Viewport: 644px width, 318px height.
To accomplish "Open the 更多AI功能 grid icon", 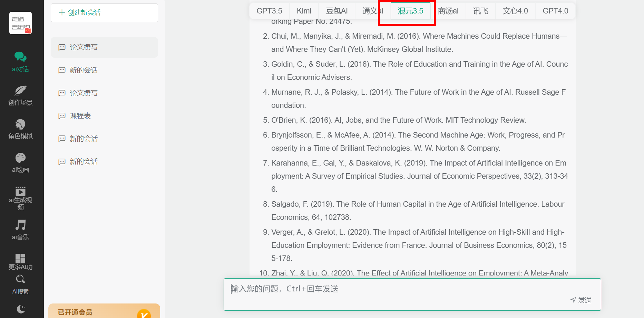I will click(x=20, y=259).
